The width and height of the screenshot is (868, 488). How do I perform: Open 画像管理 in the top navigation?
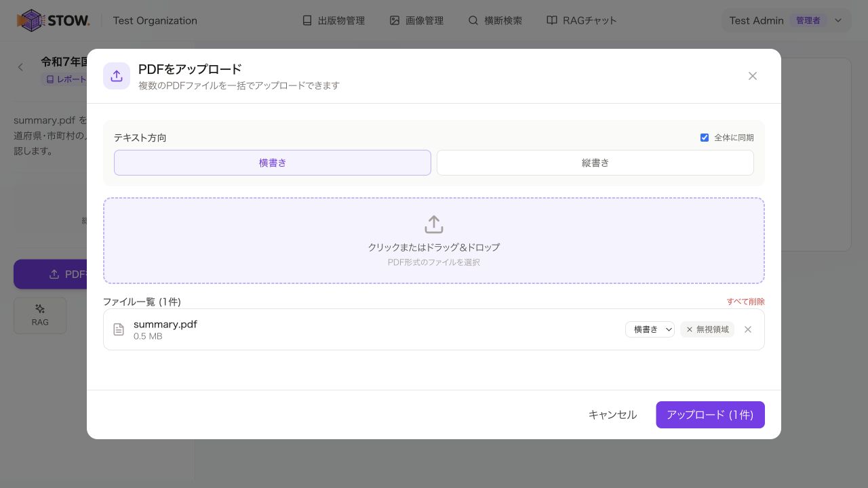[x=416, y=20]
